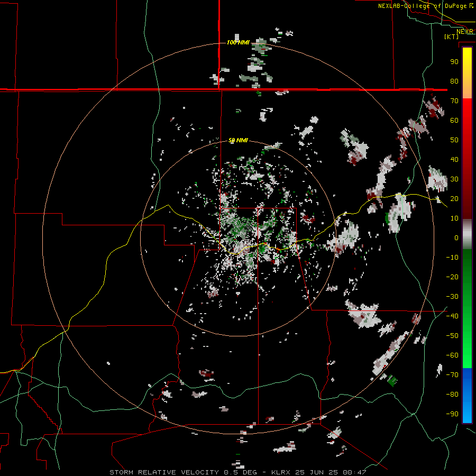
Task: Select the "-50" value on velocity scale
Action: point(452,336)
